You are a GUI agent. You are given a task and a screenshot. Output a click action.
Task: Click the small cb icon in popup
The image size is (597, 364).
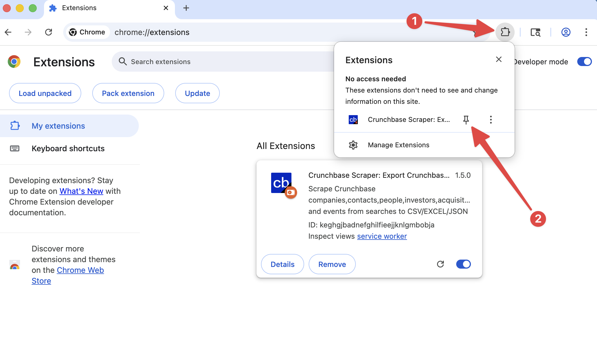[353, 120]
